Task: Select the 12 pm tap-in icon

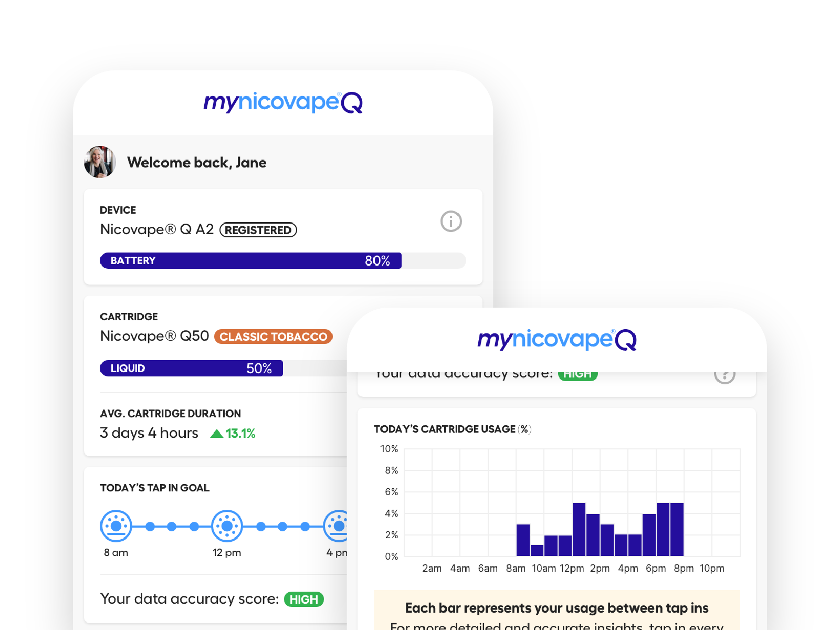Action: [227, 526]
